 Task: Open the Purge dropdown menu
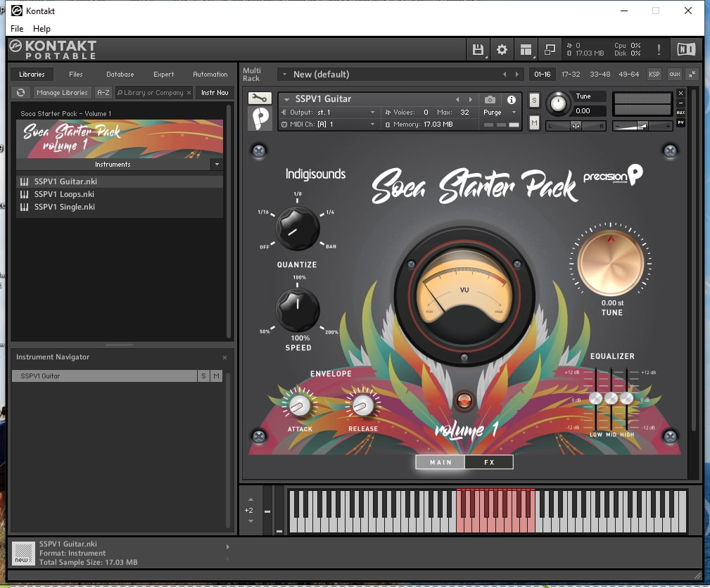point(514,113)
